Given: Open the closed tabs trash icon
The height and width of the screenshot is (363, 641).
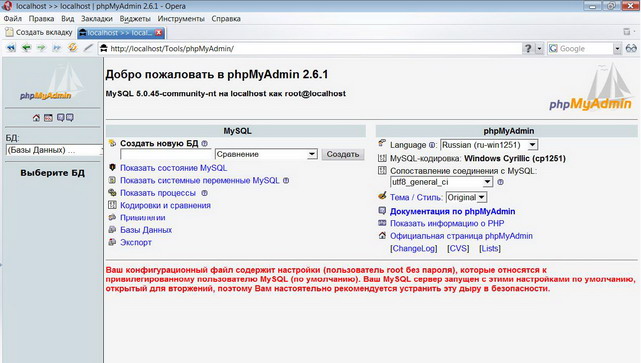Looking at the screenshot, I should (627, 32).
